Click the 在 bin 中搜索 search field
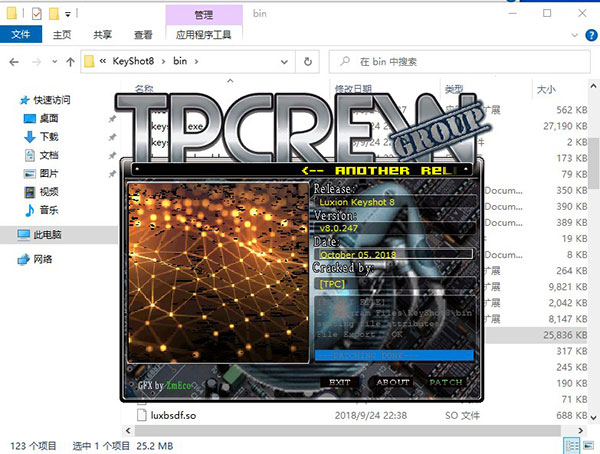The height and width of the screenshot is (454, 600). (459, 62)
